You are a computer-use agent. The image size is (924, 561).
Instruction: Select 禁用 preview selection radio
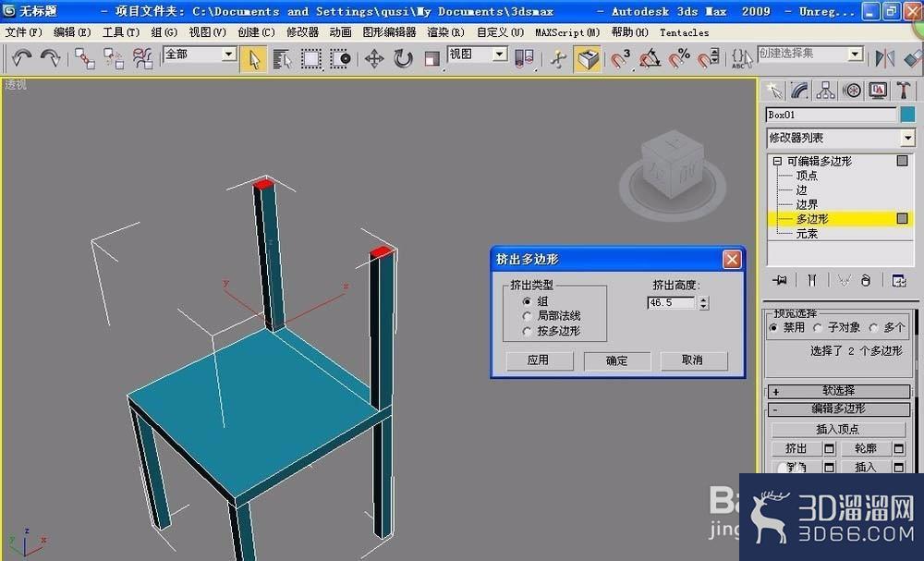point(773,328)
